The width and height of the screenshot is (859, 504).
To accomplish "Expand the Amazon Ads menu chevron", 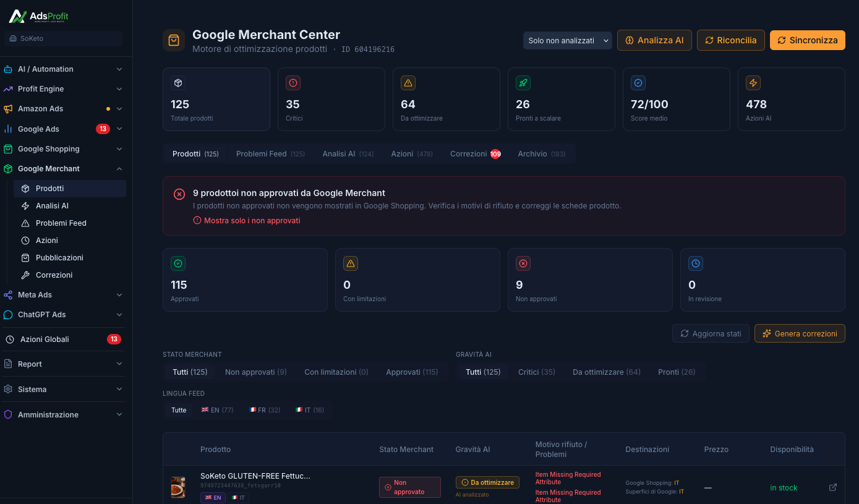I will pos(119,109).
